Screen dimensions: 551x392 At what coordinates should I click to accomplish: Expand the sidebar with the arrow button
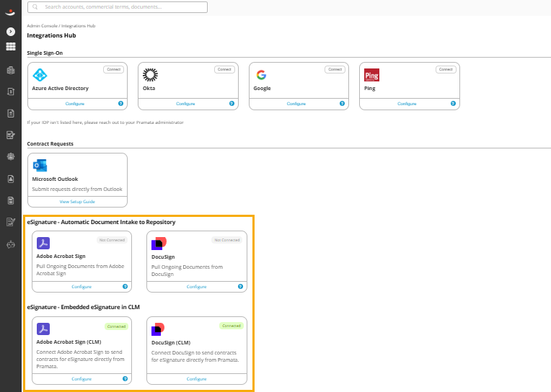[x=11, y=32]
